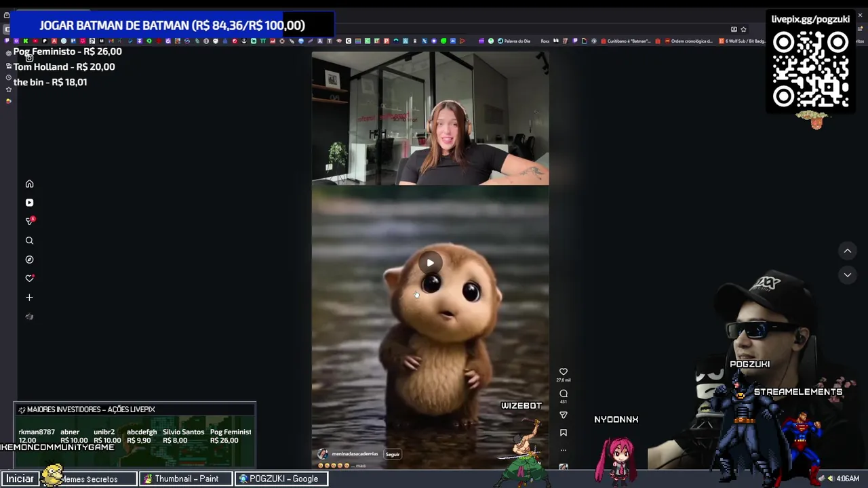Screen dimensions: 868x488
Task: Click 'Pog Feministo - R$ 26,00' donor entry
Action: click(x=68, y=52)
